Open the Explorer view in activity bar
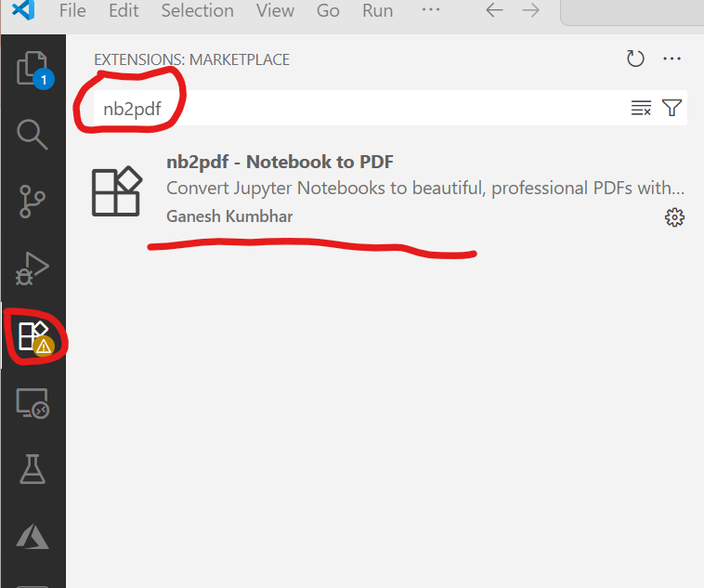The height and width of the screenshot is (588, 704). 33,69
